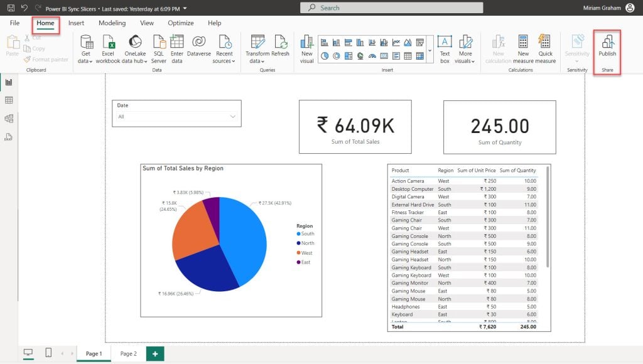This screenshot has width=643, height=364.
Task: Click South legend color marker
Action: point(298,233)
